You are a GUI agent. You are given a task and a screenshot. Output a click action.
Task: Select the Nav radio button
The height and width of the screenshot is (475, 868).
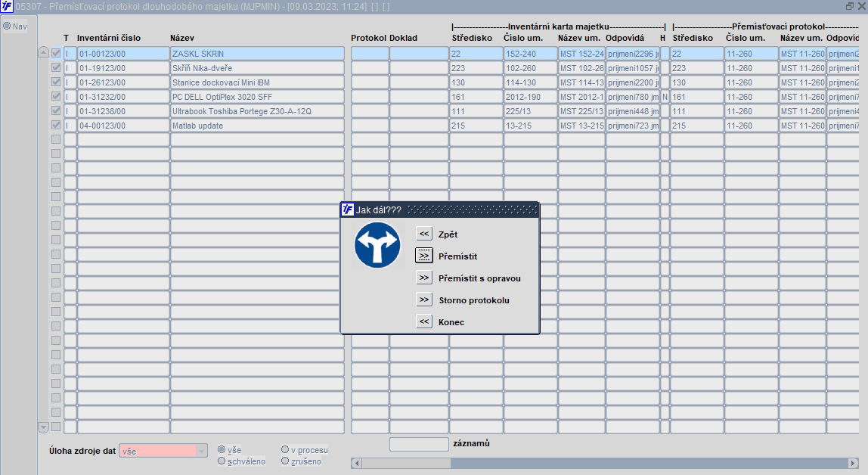(x=8, y=26)
